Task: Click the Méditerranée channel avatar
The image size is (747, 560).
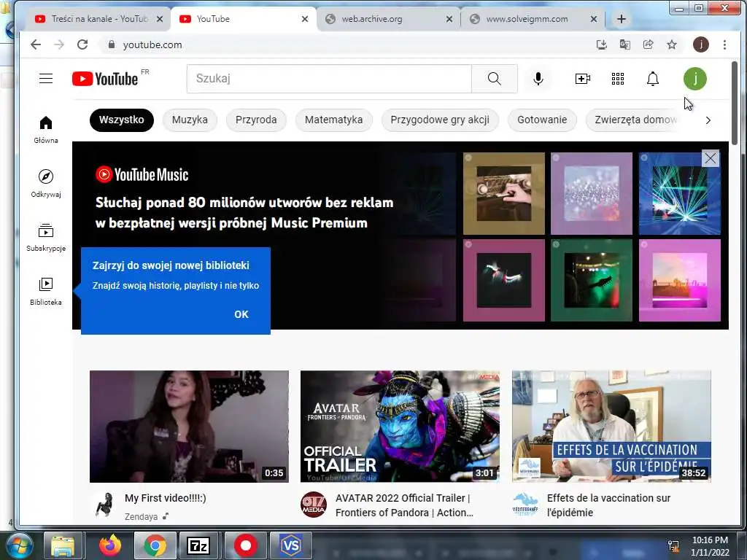Action: click(x=525, y=505)
